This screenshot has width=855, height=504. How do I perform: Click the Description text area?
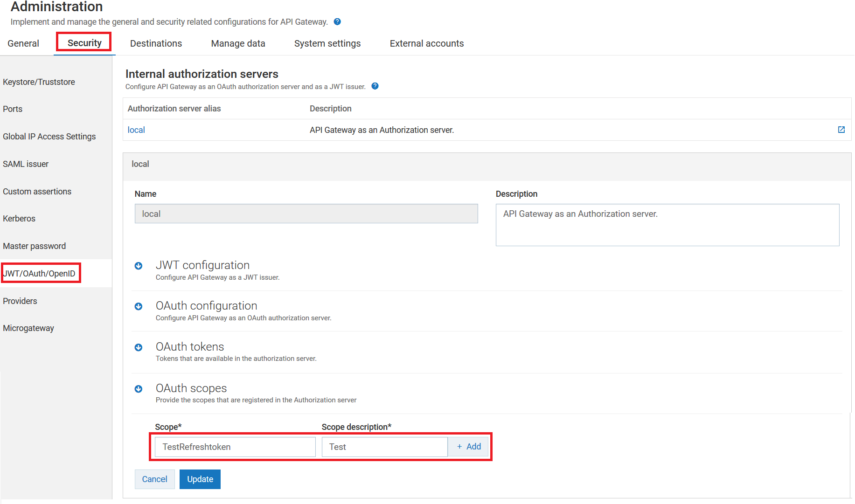667,225
